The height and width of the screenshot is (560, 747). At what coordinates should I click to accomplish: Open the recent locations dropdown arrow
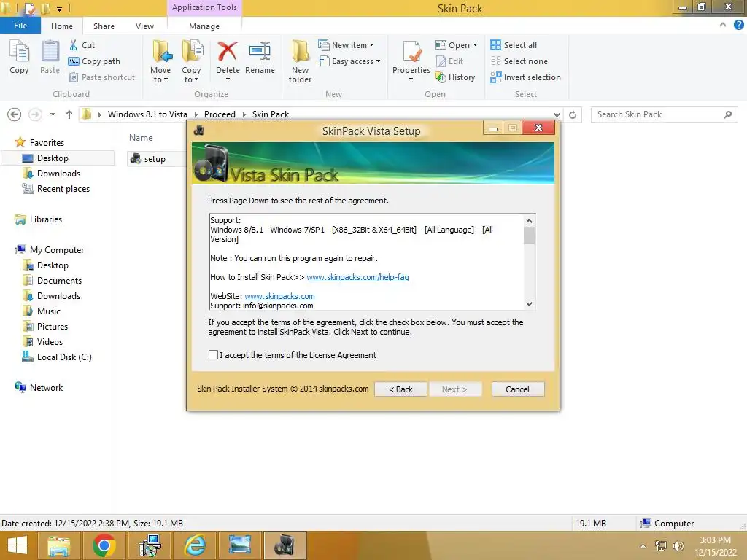click(53, 114)
